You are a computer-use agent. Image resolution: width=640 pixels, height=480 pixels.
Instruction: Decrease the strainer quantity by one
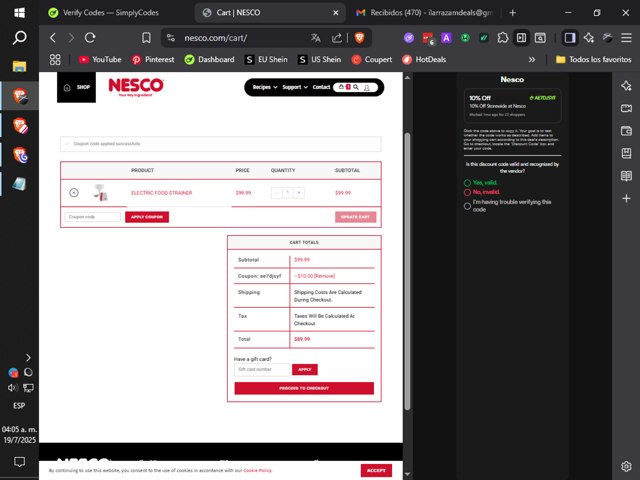(276, 193)
